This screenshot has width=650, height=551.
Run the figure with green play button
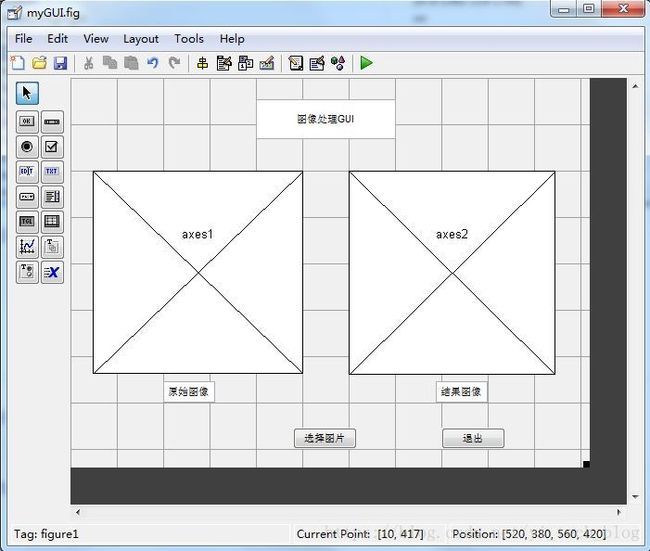(366, 63)
